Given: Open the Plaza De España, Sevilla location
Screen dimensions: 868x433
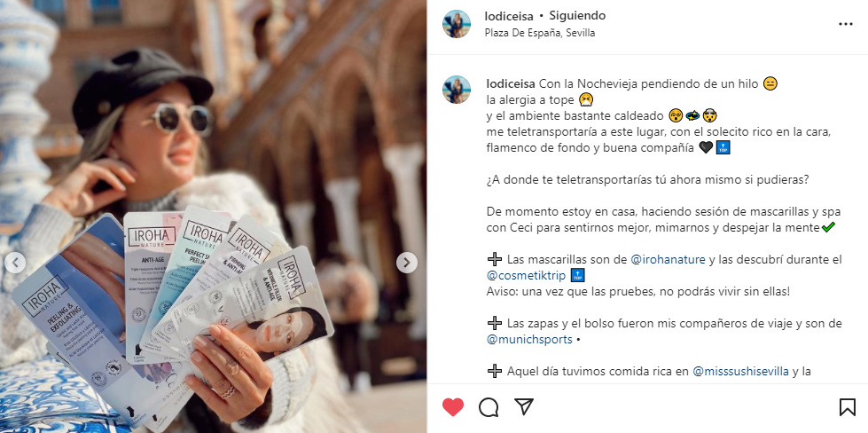Looking at the screenshot, I should pyautogui.click(x=540, y=33).
